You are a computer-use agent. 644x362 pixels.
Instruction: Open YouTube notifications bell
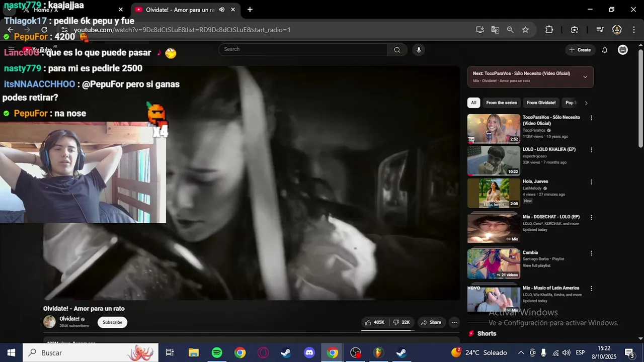(x=605, y=50)
